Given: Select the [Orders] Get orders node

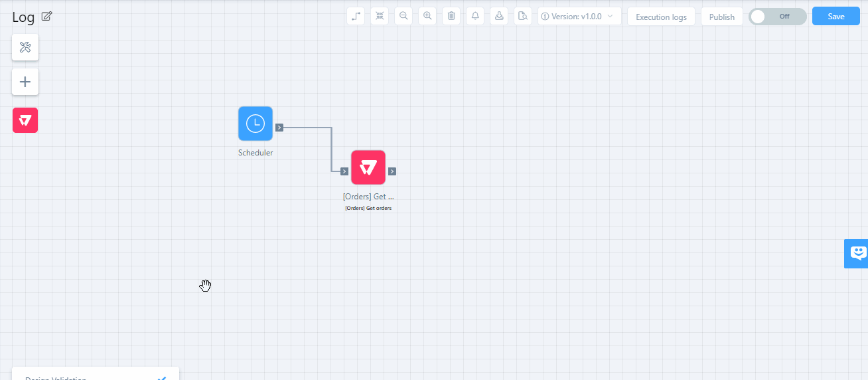Looking at the screenshot, I should pyautogui.click(x=368, y=167).
